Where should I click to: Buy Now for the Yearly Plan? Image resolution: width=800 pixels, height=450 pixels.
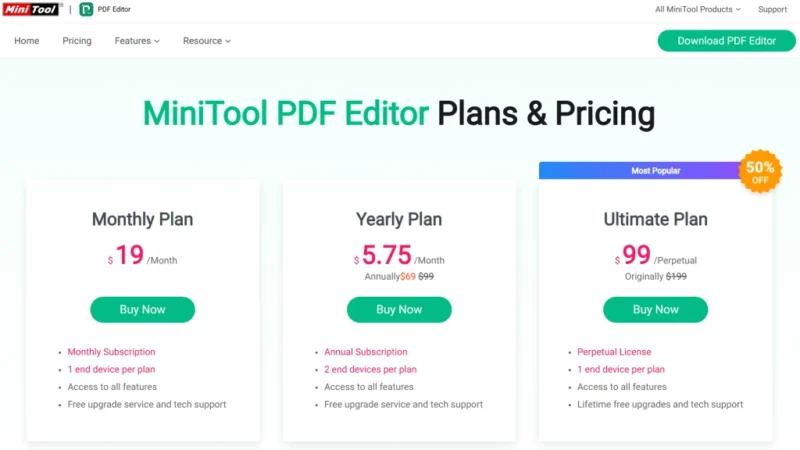pos(399,310)
